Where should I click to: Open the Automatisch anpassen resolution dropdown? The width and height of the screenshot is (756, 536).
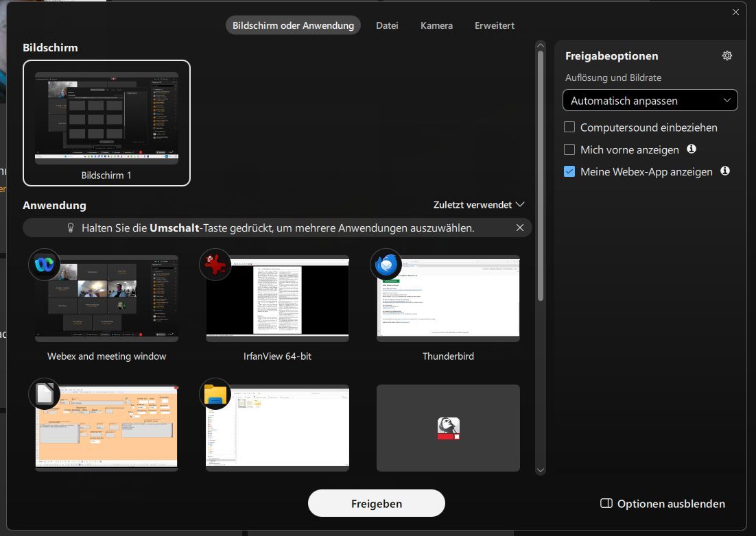[650, 101]
